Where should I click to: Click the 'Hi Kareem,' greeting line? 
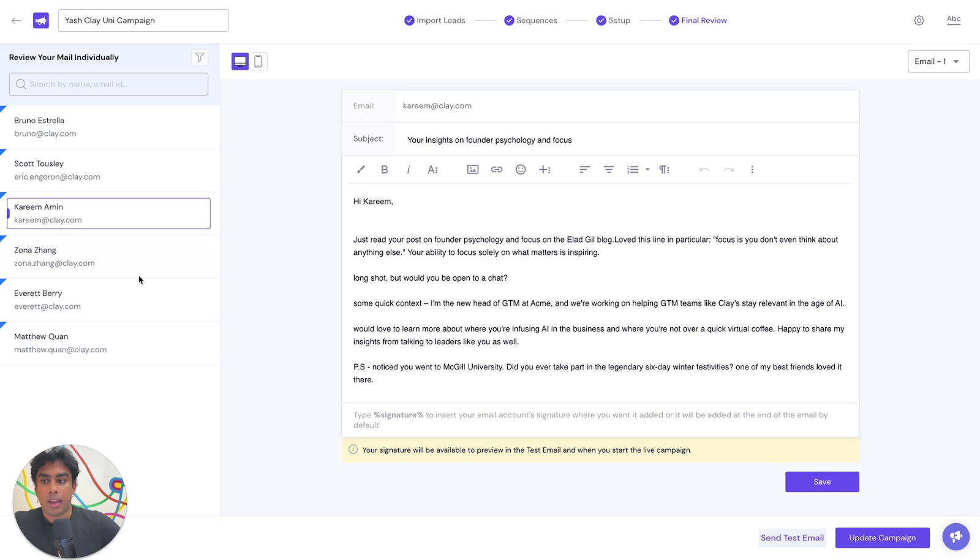tap(373, 202)
